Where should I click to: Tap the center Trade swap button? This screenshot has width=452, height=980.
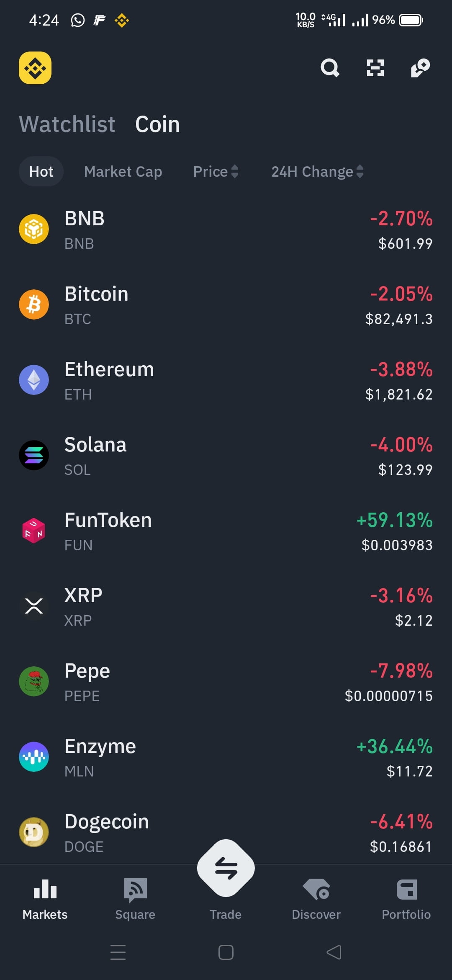click(x=226, y=868)
